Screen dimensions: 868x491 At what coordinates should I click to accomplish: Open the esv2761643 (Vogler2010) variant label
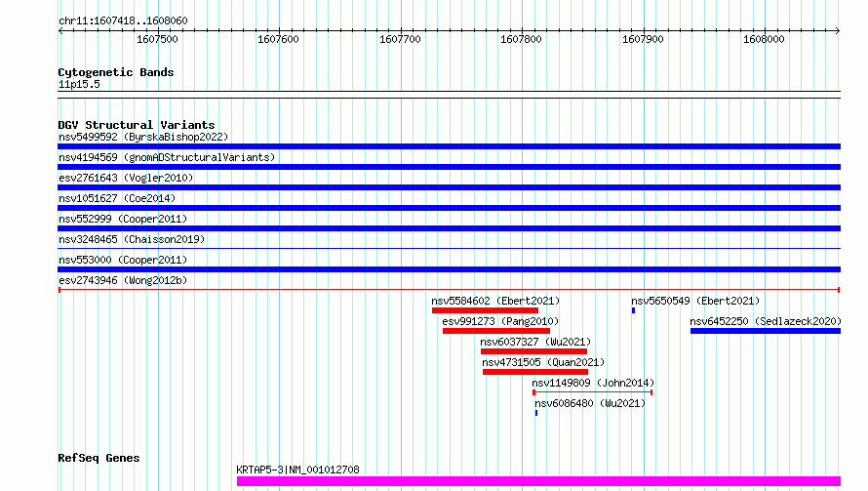click(126, 178)
